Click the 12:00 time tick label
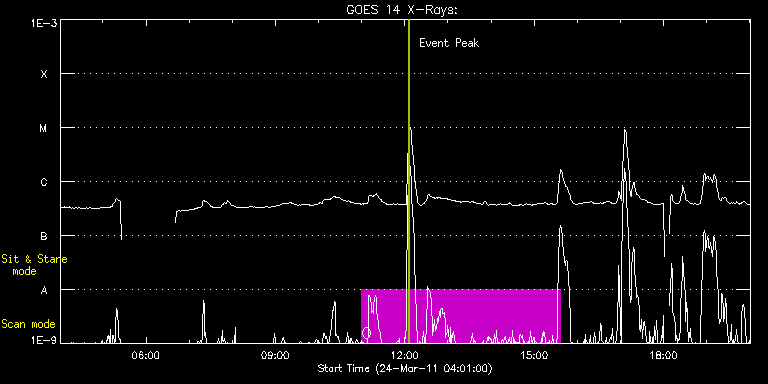This screenshot has width=768, height=384. pos(405,355)
